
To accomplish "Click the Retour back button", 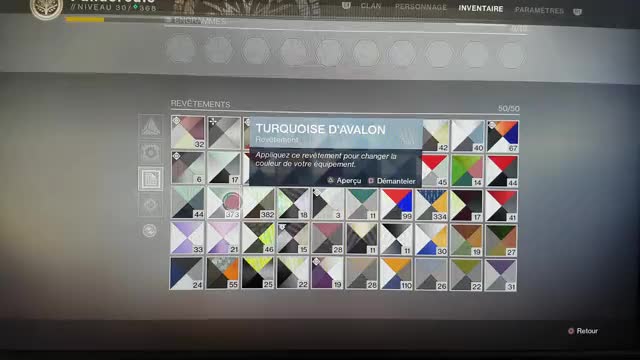I will click(583, 331).
